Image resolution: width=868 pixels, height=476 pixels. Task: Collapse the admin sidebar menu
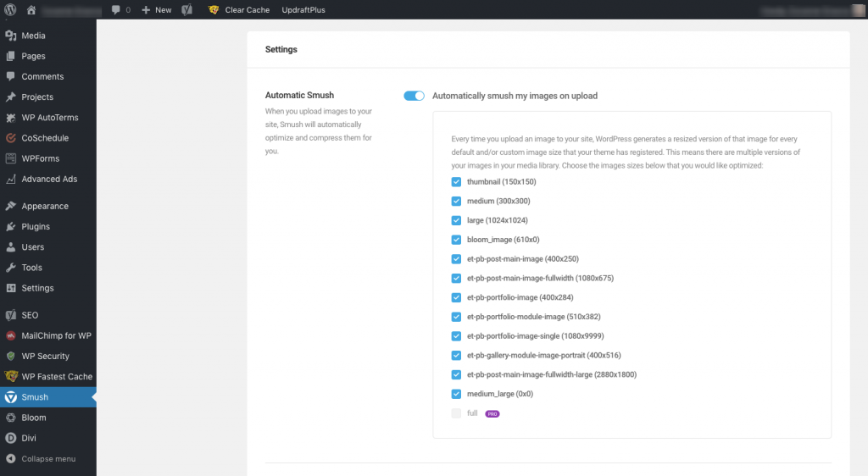pos(41,459)
